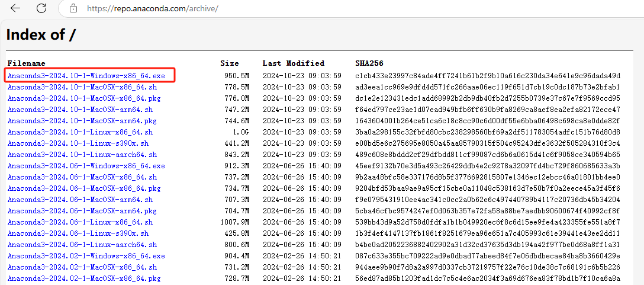Click the SHA256 hash starting with e00bd5e6
This screenshot has height=285, width=644.
(x=488, y=143)
